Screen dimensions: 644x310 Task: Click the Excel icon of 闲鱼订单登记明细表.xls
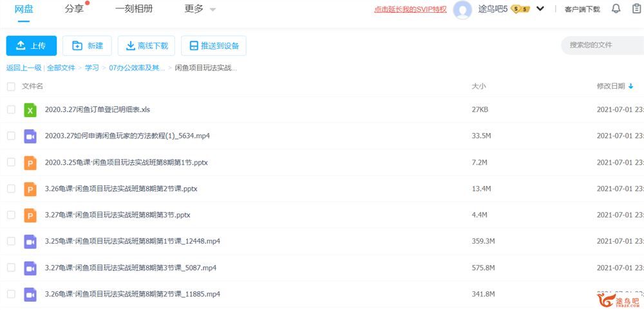[x=30, y=110]
